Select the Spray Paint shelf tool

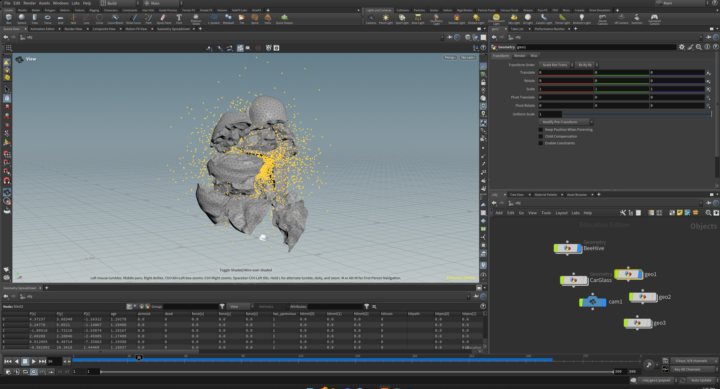163,18
